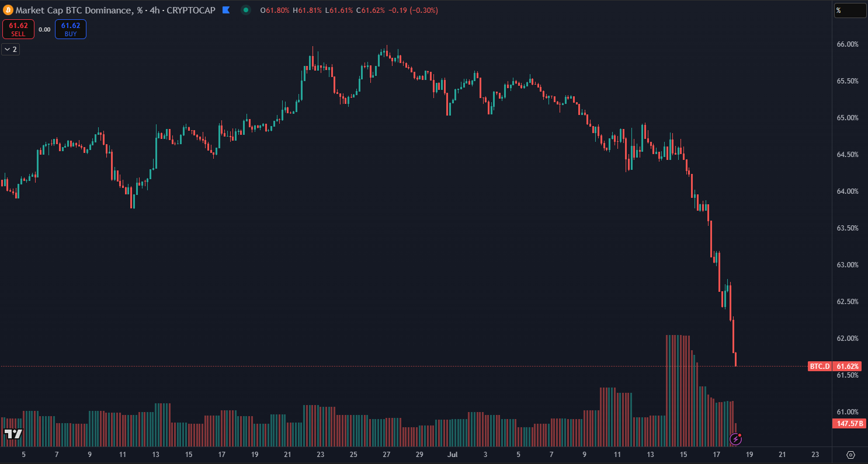
Task: Open the TradingView logo link
Action: point(13,434)
